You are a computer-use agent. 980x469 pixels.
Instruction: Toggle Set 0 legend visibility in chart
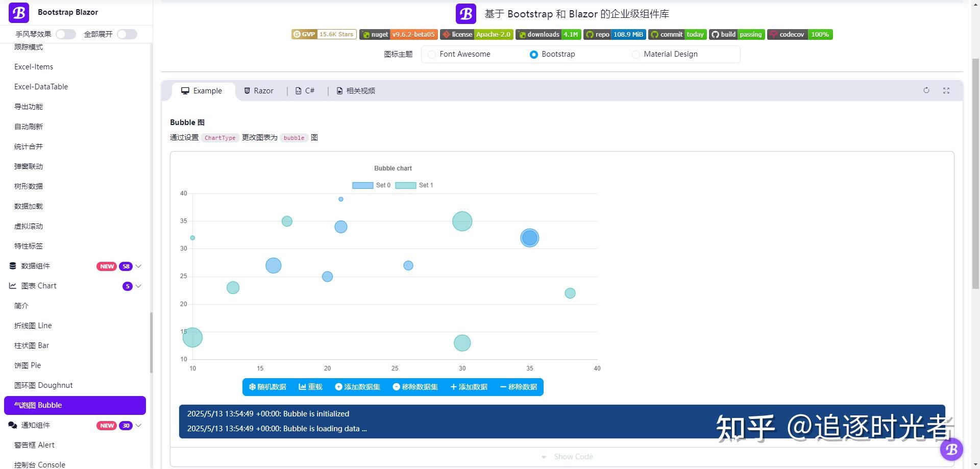pos(371,185)
